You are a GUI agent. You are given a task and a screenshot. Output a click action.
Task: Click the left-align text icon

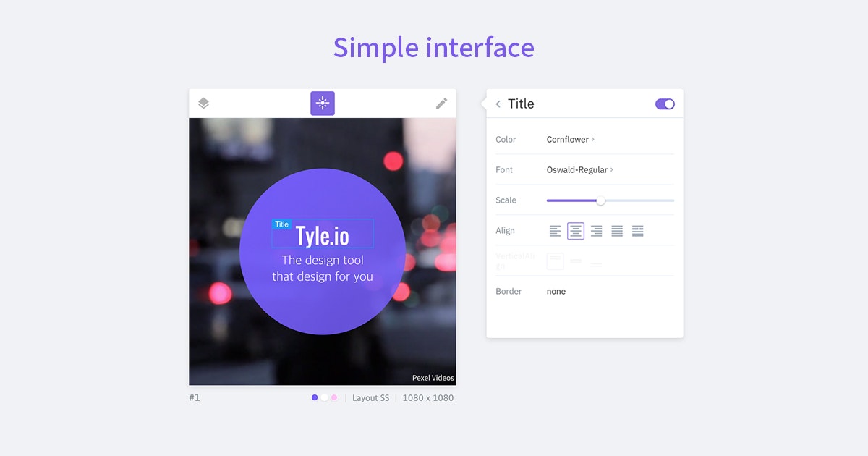[555, 230]
